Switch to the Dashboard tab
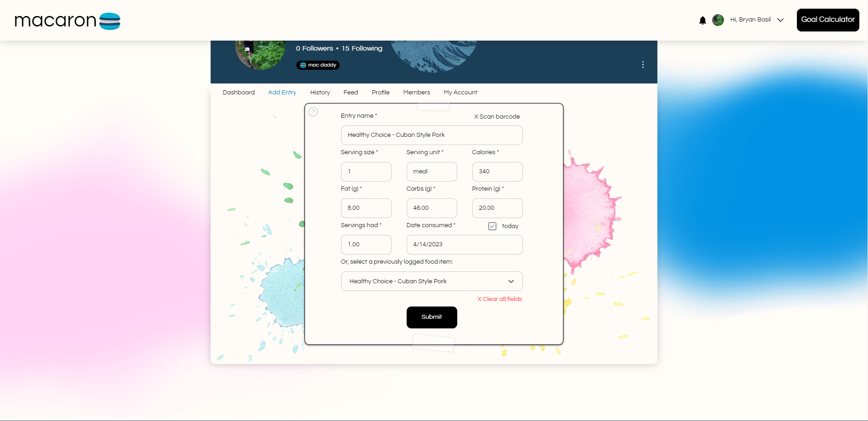868x421 pixels. [238, 93]
